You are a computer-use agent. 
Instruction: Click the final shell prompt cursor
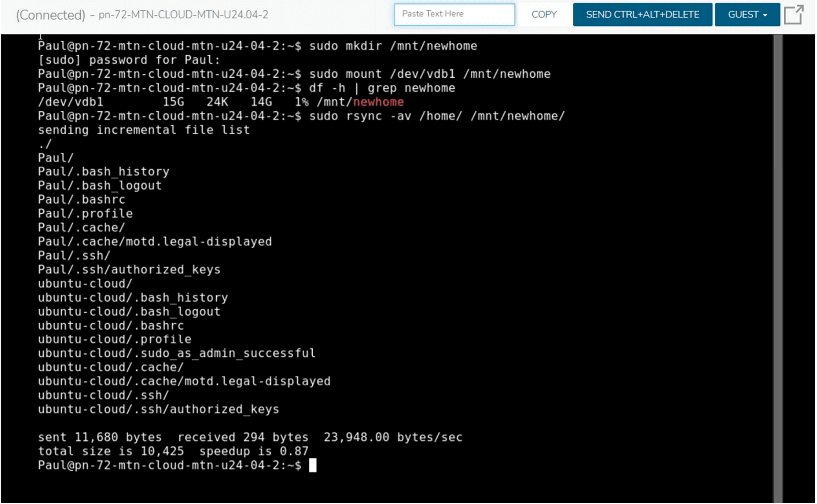coord(313,465)
